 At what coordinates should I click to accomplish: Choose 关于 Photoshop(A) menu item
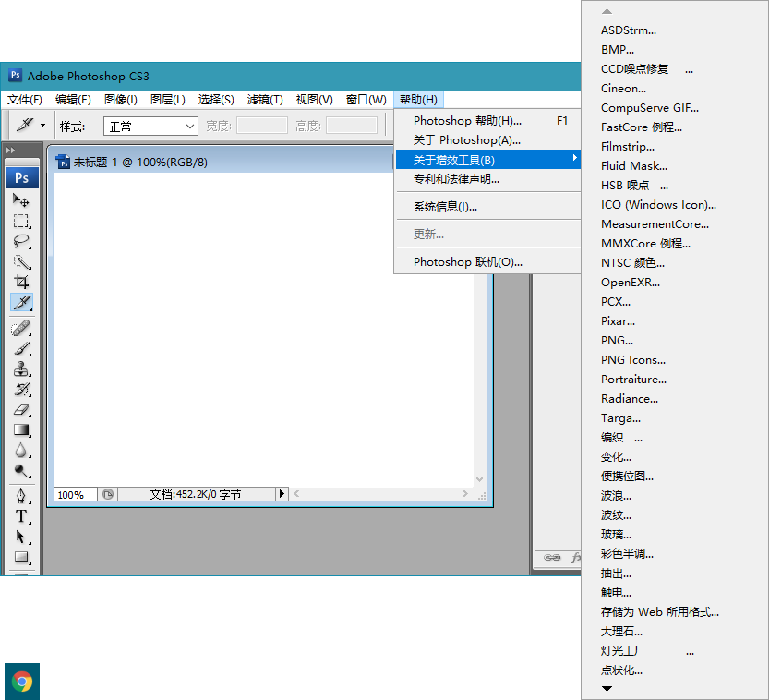[487, 140]
